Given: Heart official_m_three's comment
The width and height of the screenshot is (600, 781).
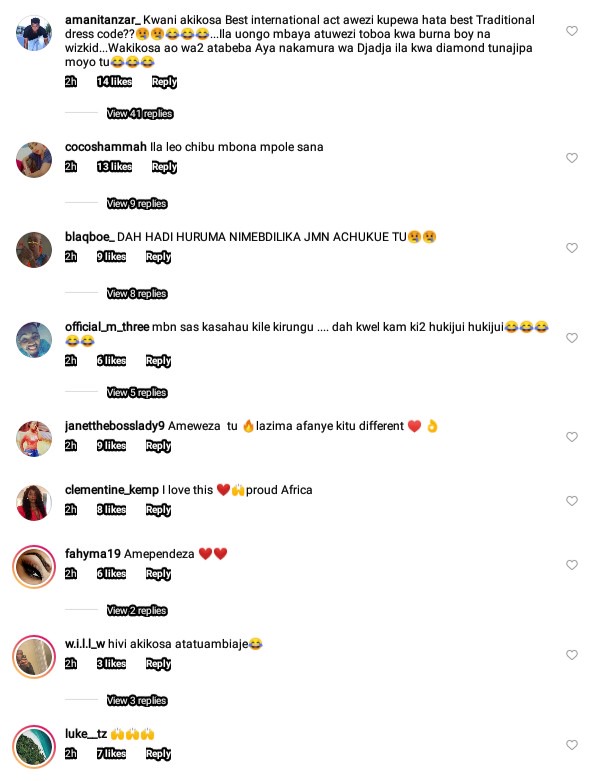Looking at the screenshot, I should (x=572, y=338).
